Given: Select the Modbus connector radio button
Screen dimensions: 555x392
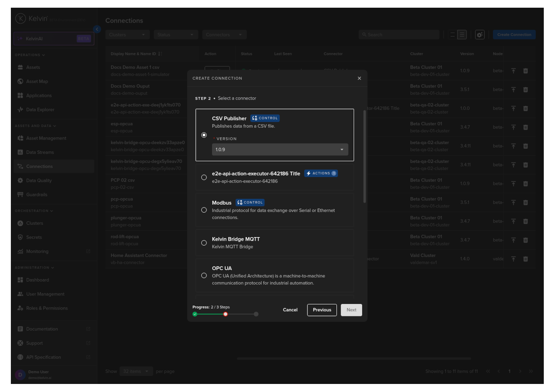Looking at the screenshot, I should 204,210.
